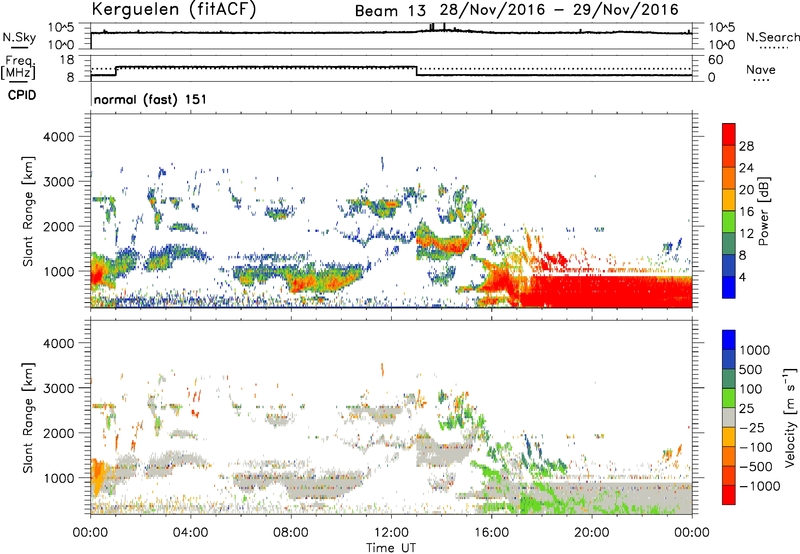Select the N.Search legend label
Viewport: 800px width, 554px height.
click(x=772, y=37)
